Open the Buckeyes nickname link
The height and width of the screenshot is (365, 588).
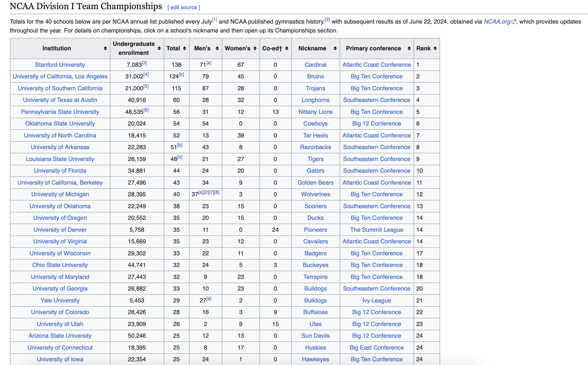tap(316, 265)
